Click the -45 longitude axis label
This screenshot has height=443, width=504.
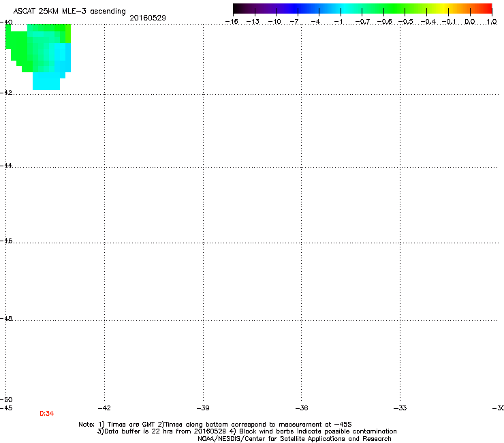(x=6, y=408)
